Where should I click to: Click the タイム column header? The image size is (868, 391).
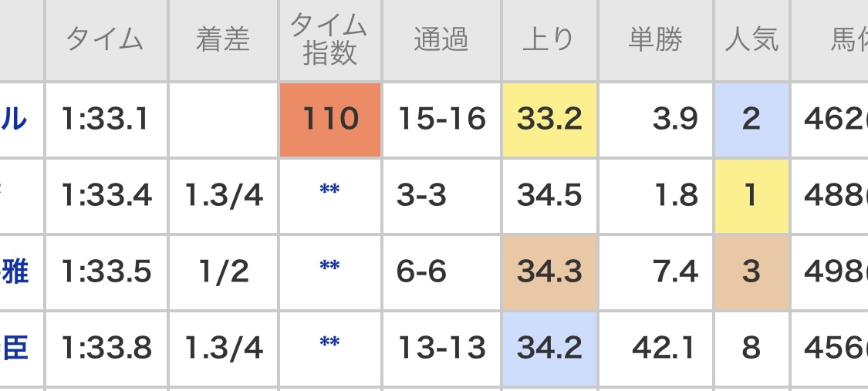[105, 40]
